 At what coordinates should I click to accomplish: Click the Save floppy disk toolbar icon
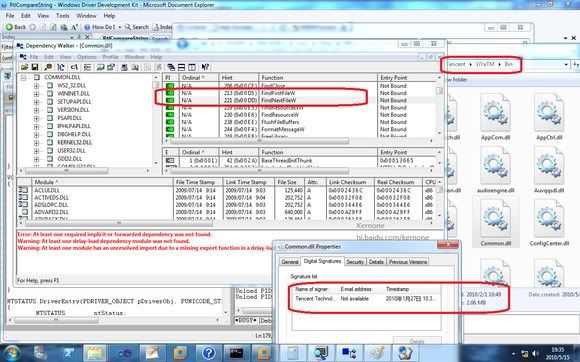(x=35, y=67)
